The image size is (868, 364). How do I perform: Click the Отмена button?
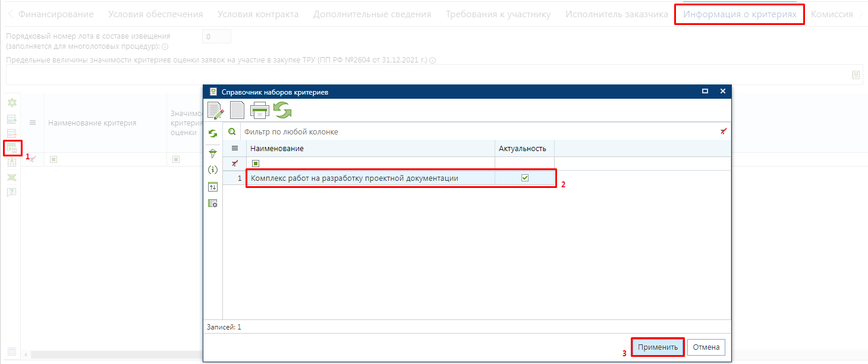tap(706, 347)
